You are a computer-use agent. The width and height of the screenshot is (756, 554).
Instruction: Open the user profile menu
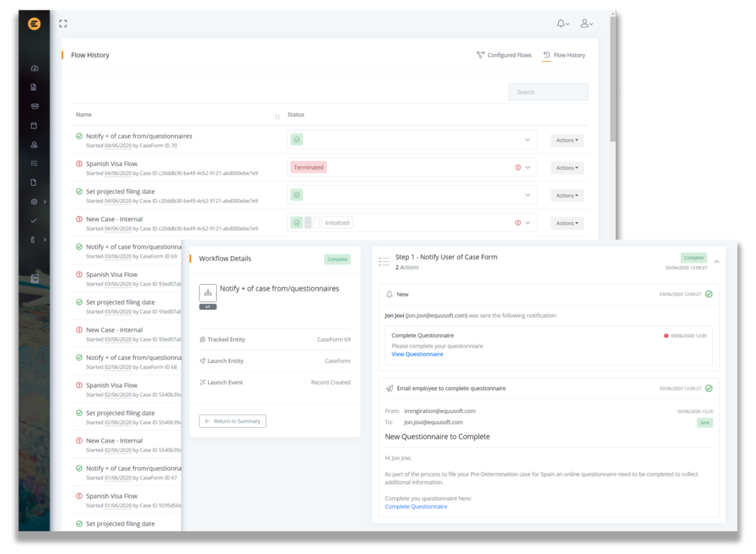pyautogui.click(x=586, y=24)
